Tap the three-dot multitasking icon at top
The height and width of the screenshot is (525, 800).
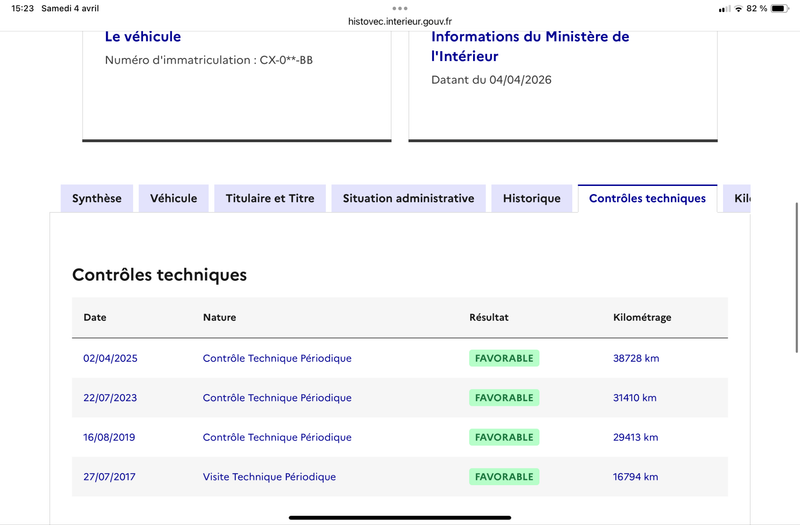[x=400, y=8]
